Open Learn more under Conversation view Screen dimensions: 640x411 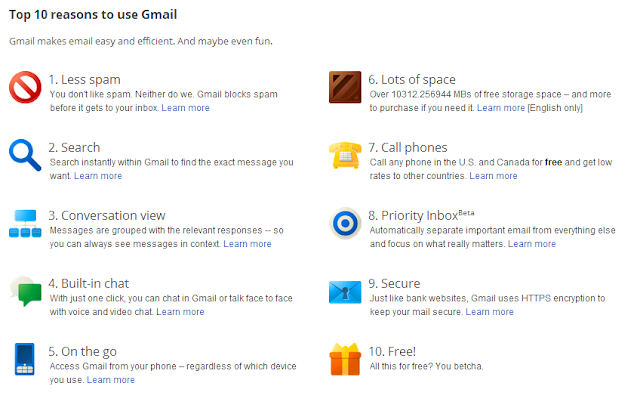tap(247, 244)
